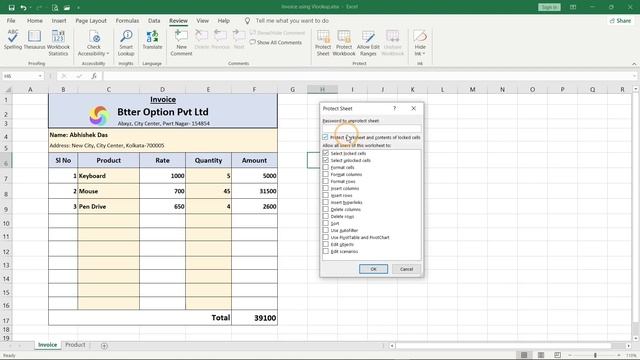Click Show All Comments

(276, 42)
